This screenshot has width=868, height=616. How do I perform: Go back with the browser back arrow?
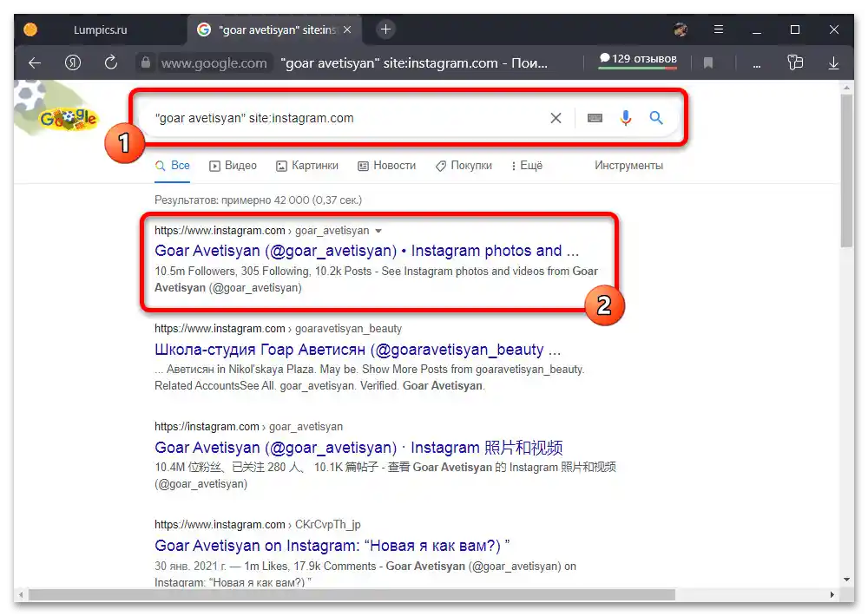tap(35, 63)
